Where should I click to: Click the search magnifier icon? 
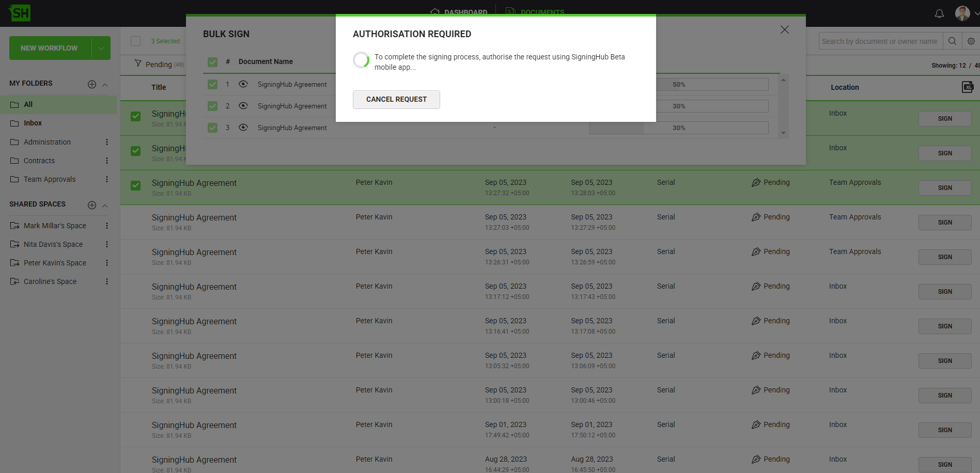pyautogui.click(x=952, y=41)
